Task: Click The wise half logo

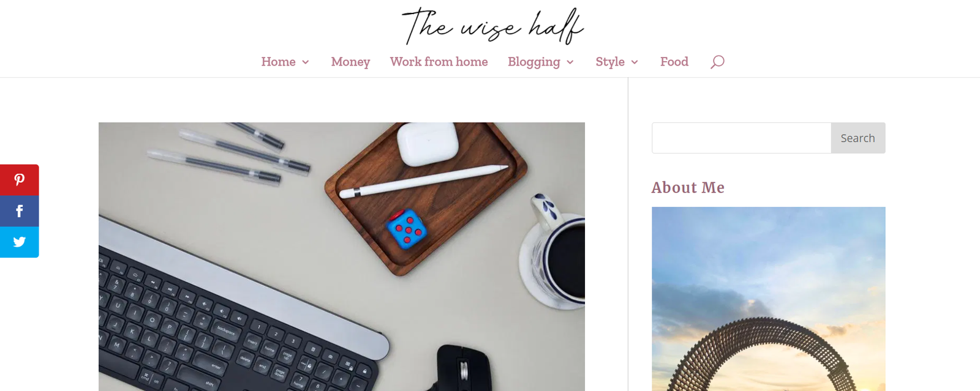Action: tap(492, 26)
